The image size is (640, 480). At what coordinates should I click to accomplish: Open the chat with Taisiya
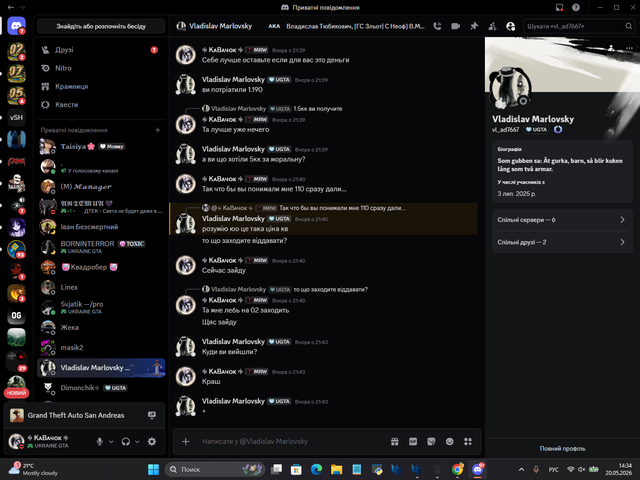(101, 147)
